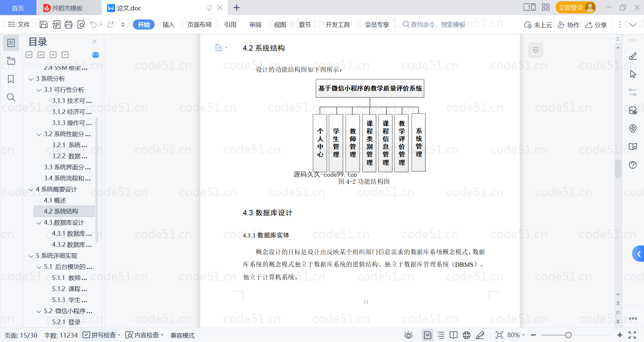Open the 80% zoom dropdown

coord(516,335)
